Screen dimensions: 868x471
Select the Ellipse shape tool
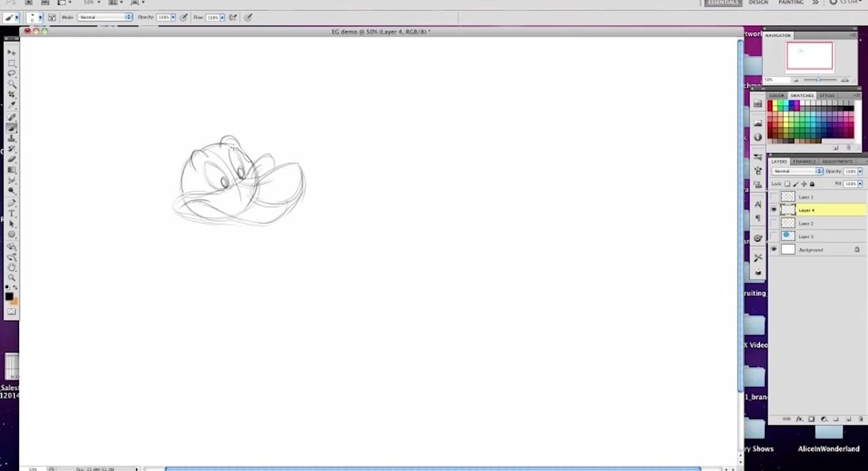[x=12, y=235]
